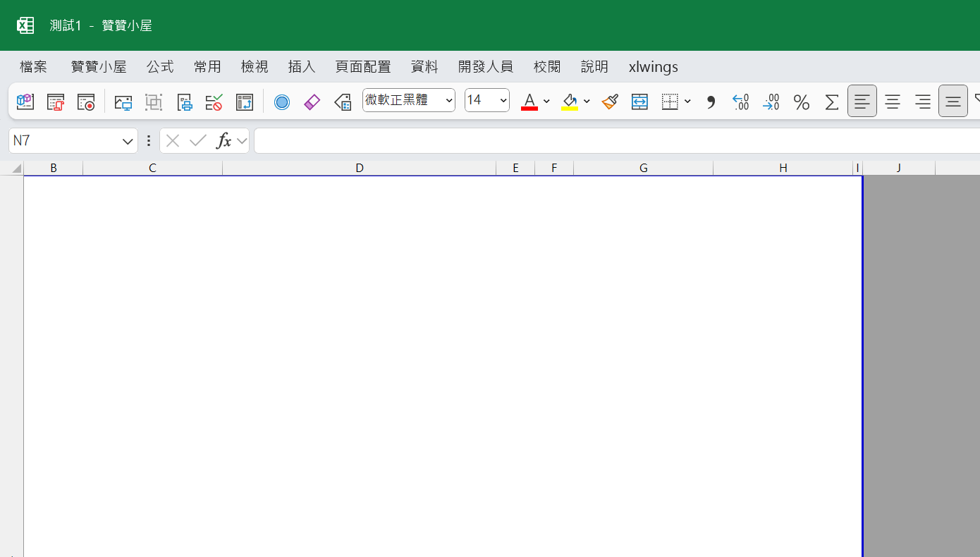Apply borders with the borders icon
The image size is (980, 557).
[x=670, y=102]
